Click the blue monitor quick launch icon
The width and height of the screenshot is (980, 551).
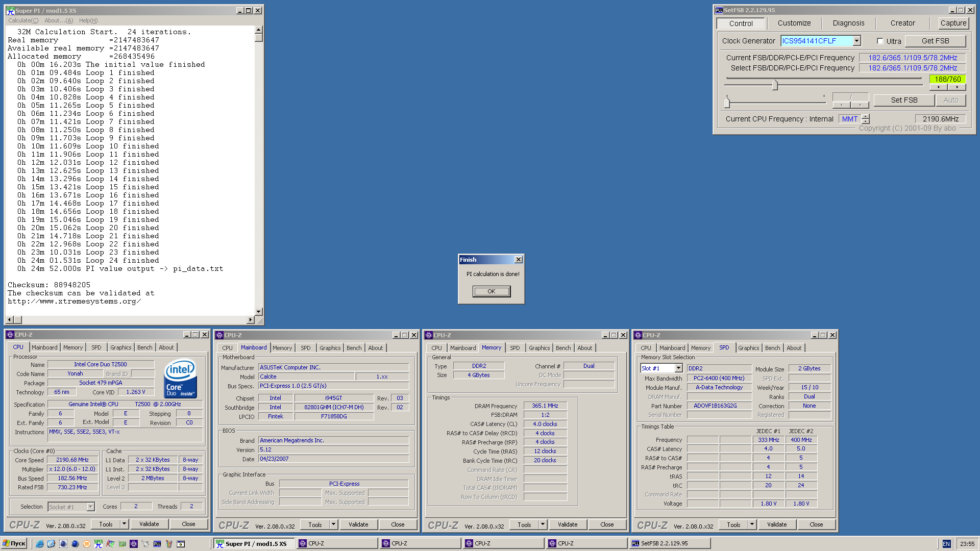[63, 544]
